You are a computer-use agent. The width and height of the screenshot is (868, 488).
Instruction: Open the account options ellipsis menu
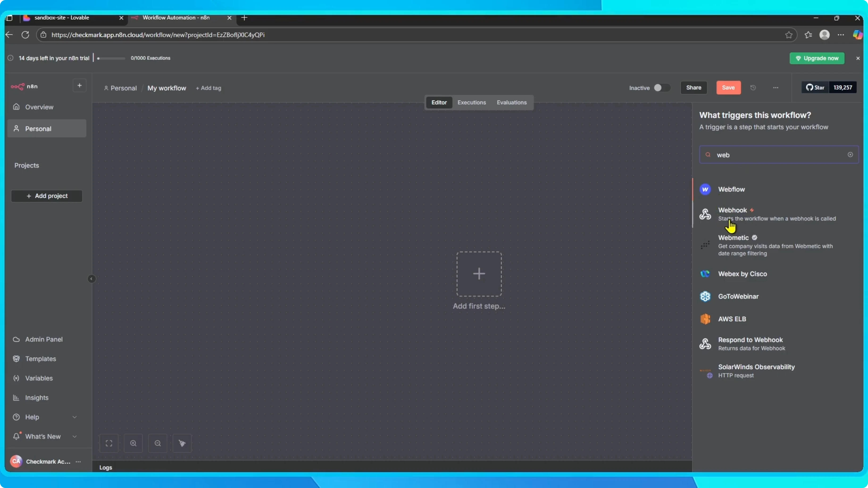(78, 462)
